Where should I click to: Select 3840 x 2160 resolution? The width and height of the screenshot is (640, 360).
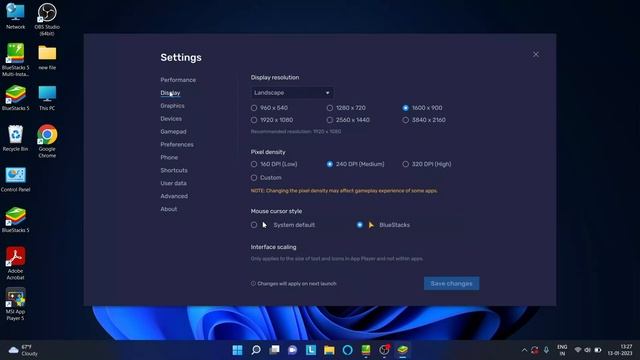point(424,120)
